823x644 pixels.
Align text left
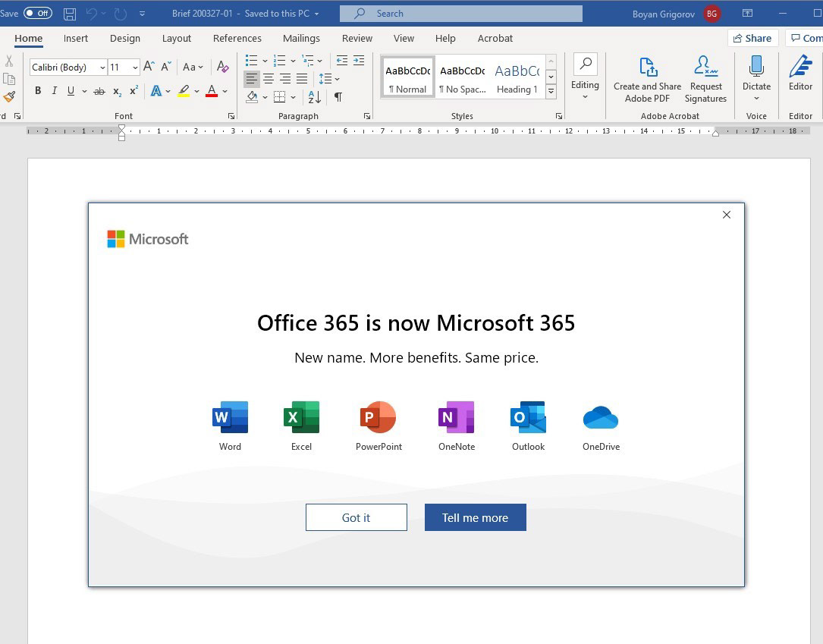click(x=251, y=79)
